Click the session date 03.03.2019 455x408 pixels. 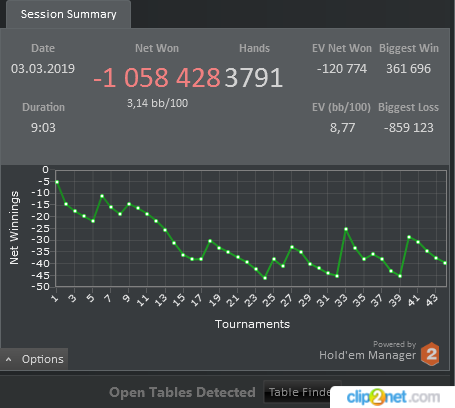[43, 69]
